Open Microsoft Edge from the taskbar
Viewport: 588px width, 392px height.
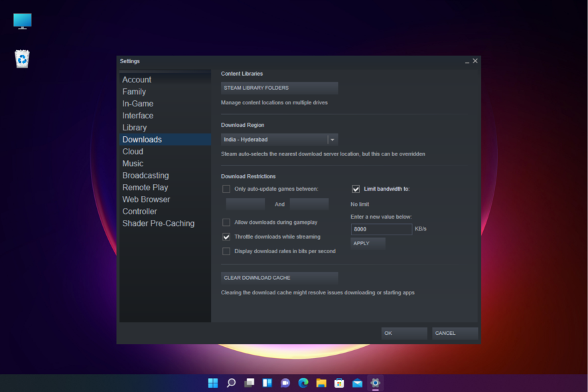tap(303, 383)
